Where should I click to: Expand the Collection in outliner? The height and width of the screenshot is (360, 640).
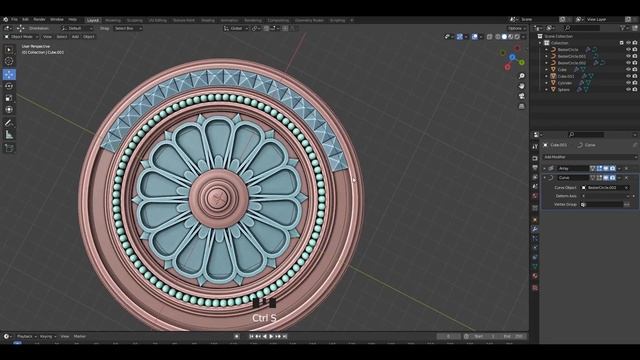point(541,43)
